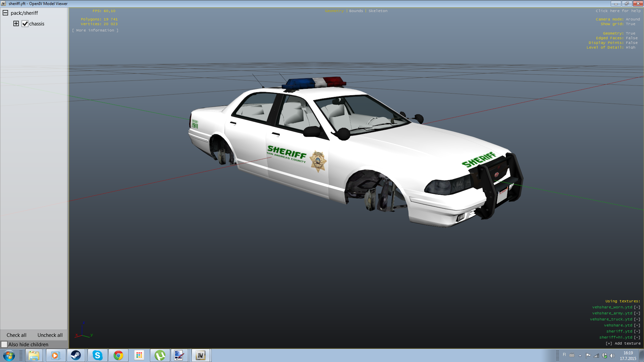Expand the chassis tree node
The image size is (644, 362).
tap(16, 23)
